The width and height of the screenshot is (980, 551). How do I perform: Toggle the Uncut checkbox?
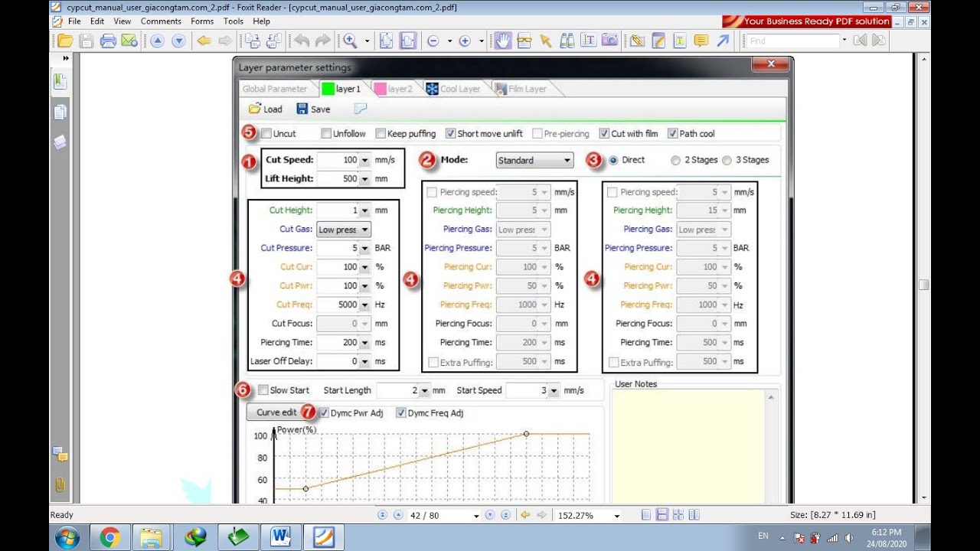click(266, 133)
